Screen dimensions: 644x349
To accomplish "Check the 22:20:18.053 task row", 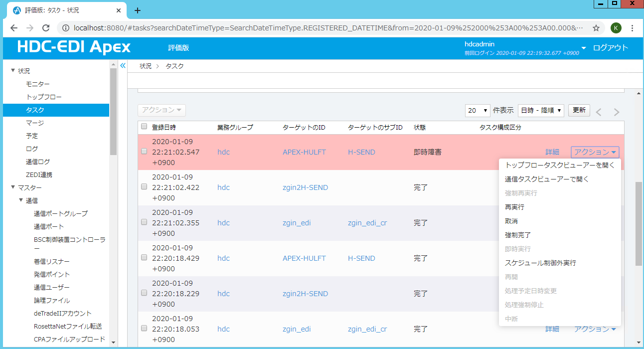I will pos(144,328).
